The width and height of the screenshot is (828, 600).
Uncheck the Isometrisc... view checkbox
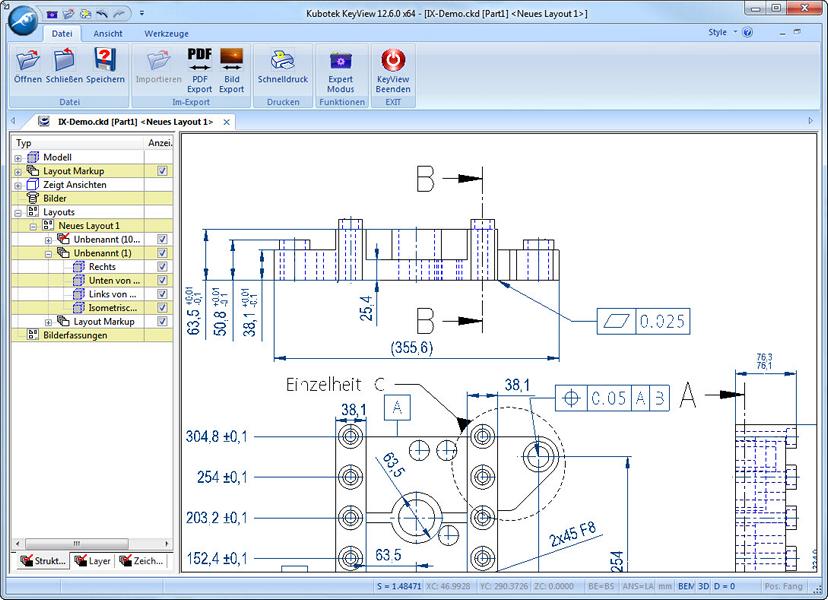coord(162,307)
